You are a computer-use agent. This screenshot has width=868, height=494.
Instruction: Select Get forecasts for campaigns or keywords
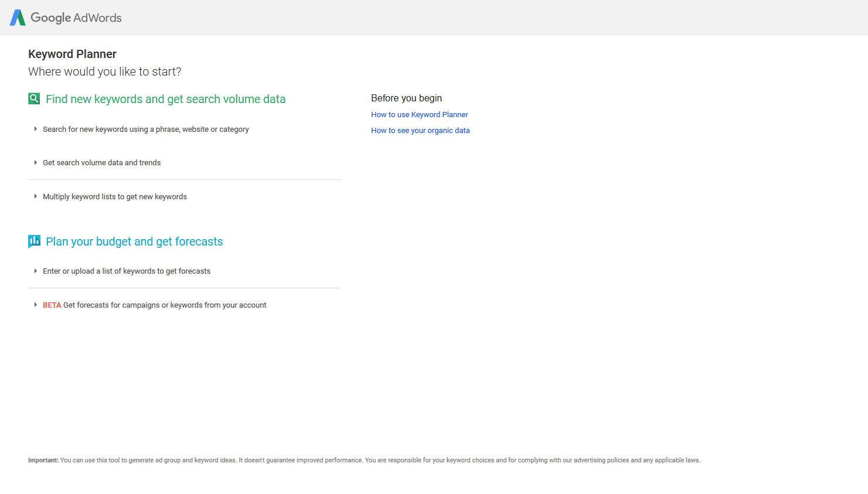click(165, 305)
